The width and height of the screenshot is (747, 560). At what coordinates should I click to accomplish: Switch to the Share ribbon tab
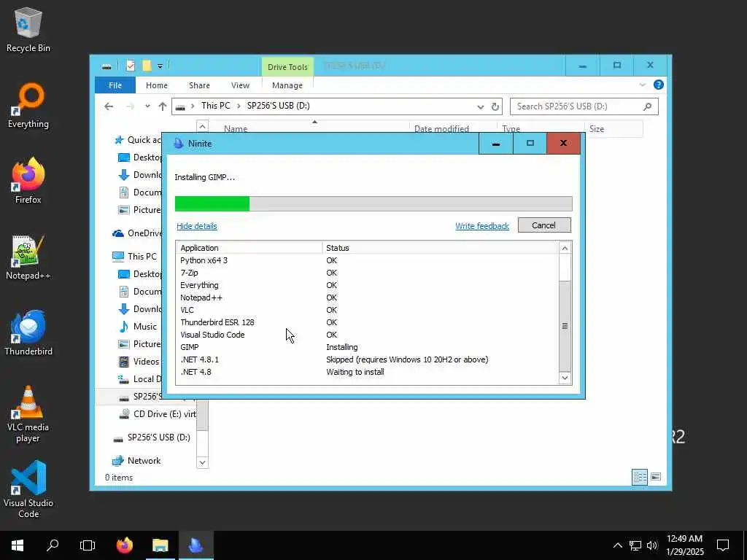click(x=199, y=85)
